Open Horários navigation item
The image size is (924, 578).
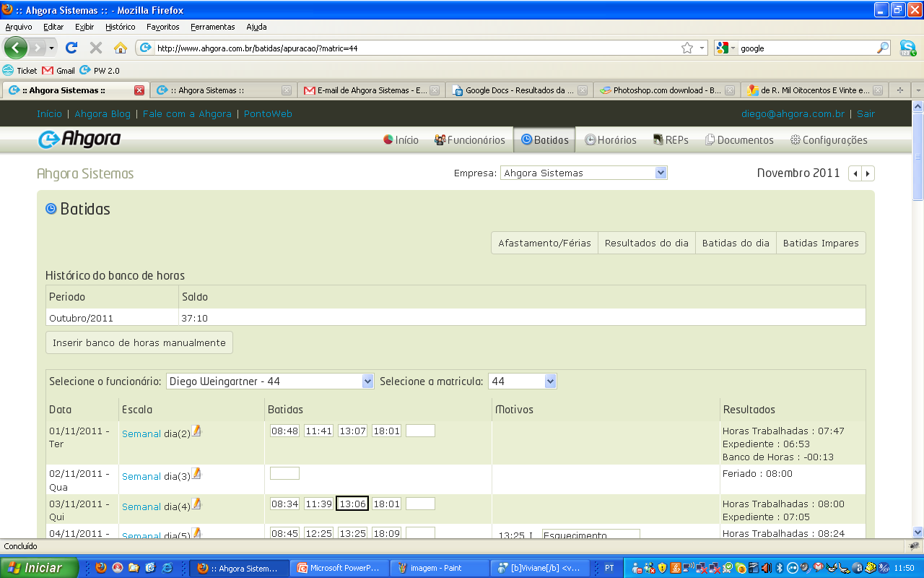(611, 140)
